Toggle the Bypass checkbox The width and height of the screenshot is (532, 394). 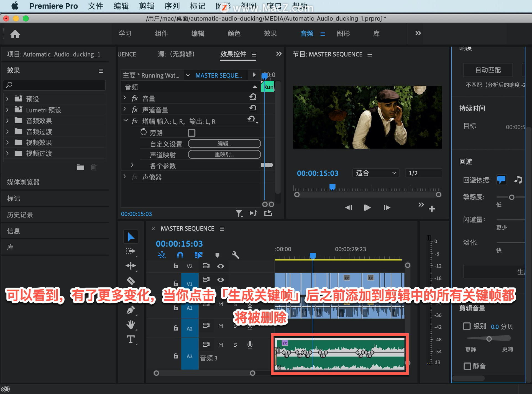click(x=191, y=133)
